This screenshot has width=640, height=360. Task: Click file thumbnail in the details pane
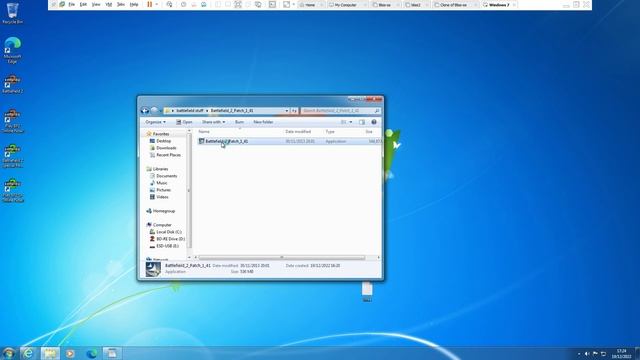[153, 269]
